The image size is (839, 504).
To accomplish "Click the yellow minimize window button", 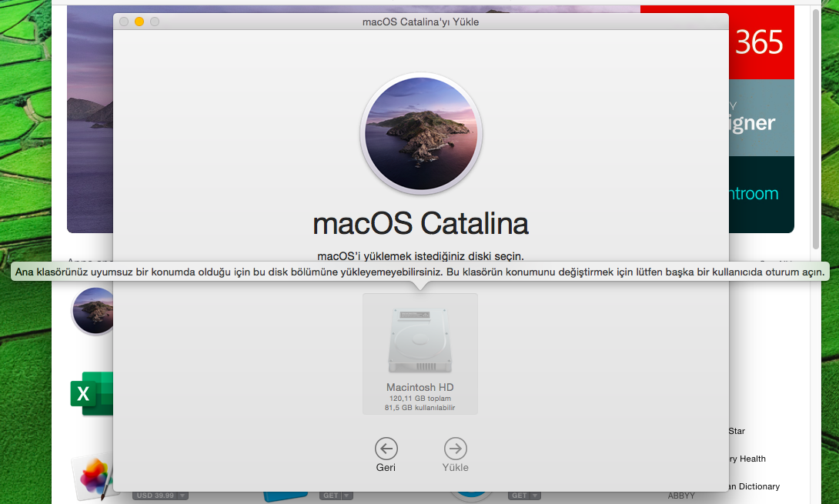I will coord(139,22).
